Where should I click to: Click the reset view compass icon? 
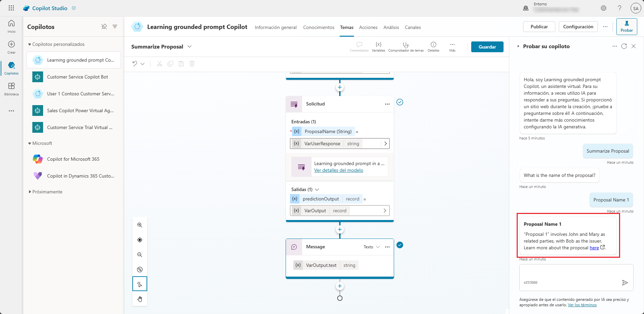(140, 270)
